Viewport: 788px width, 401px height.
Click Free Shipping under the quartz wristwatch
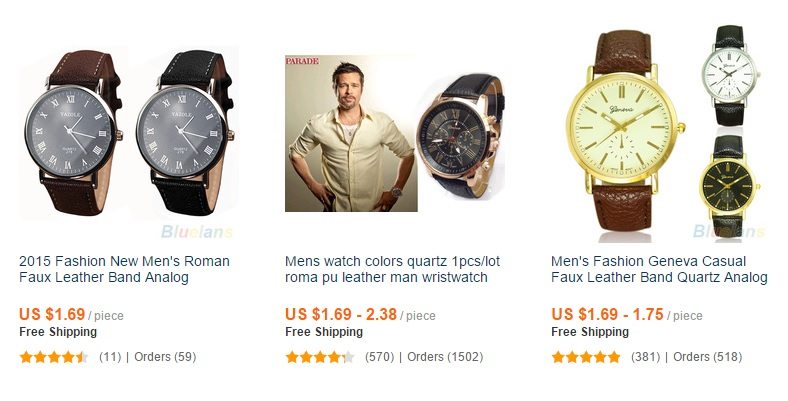(x=323, y=332)
